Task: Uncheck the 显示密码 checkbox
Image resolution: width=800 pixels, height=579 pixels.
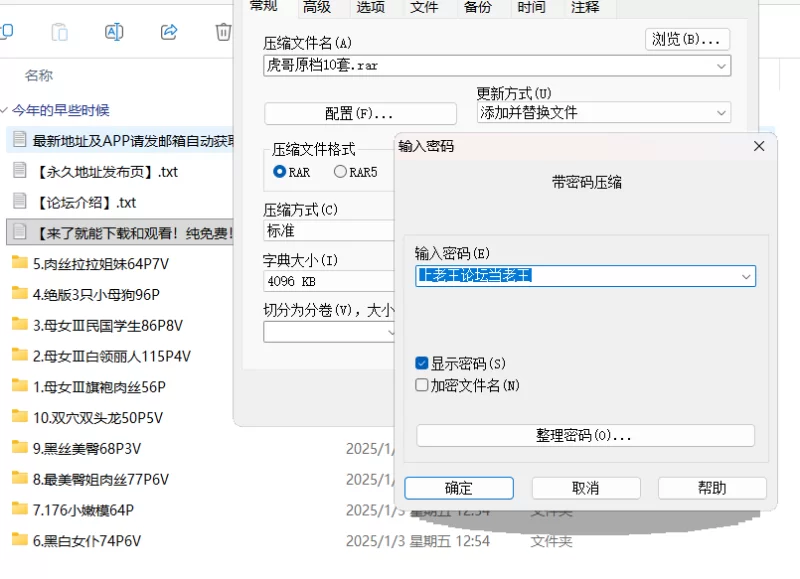Action: (x=422, y=364)
